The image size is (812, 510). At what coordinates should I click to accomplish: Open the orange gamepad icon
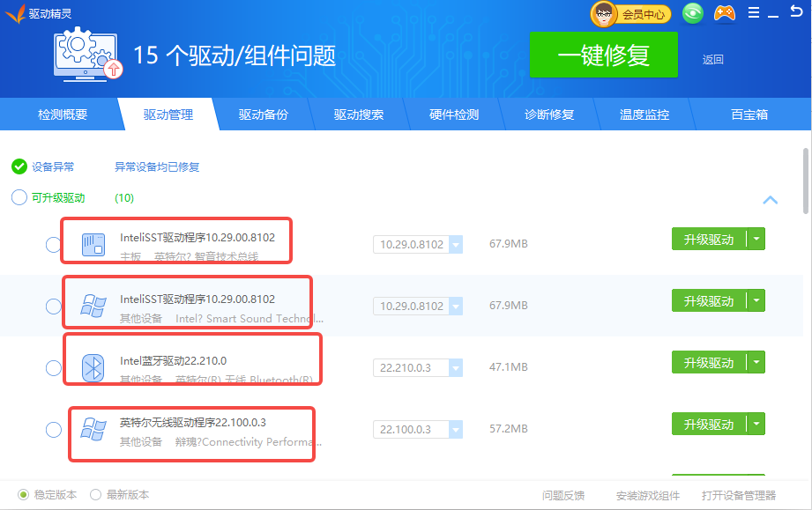pyautogui.click(x=724, y=13)
